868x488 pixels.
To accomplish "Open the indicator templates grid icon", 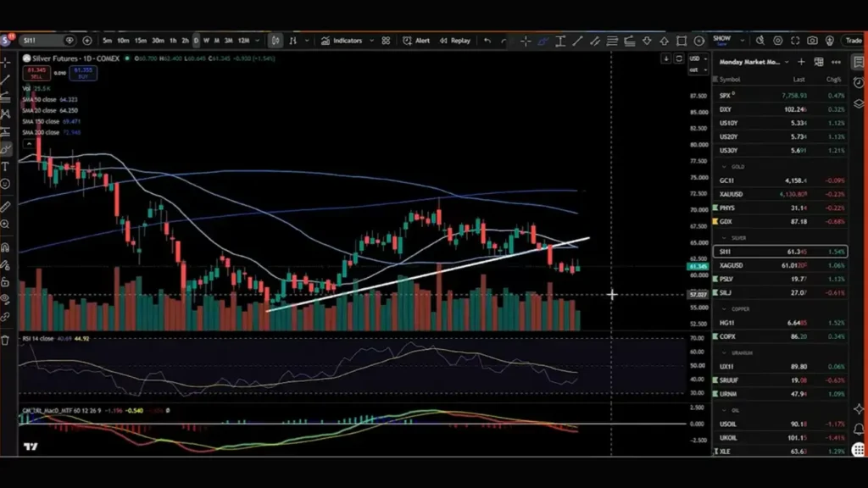I will pos(386,41).
